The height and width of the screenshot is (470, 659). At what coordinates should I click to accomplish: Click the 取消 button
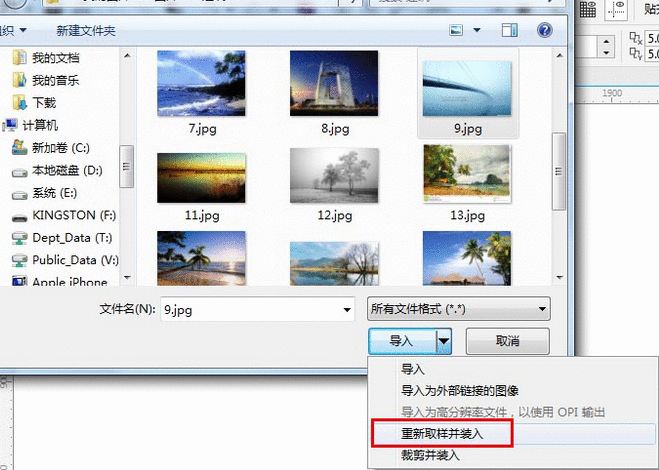coord(508,341)
